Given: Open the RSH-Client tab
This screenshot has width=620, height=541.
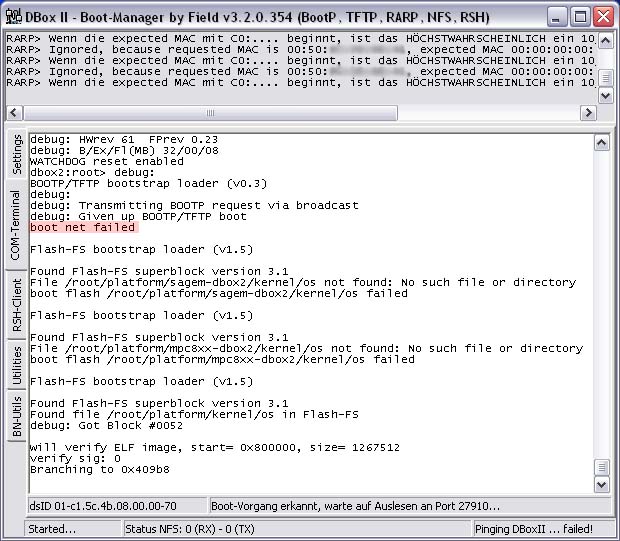Looking at the screenshot, I should point(16,305).
